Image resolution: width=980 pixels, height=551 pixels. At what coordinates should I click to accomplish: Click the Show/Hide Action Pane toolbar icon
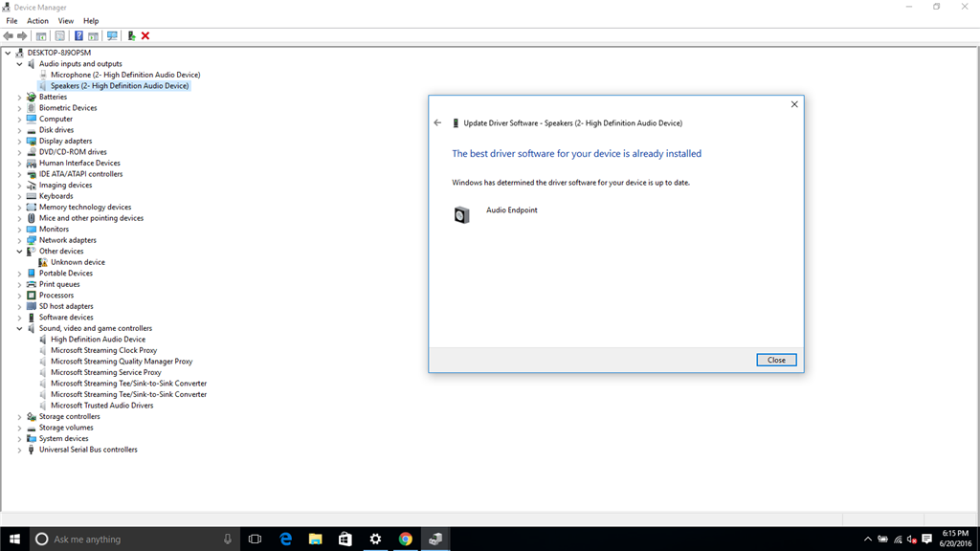(x=93, y=36)
